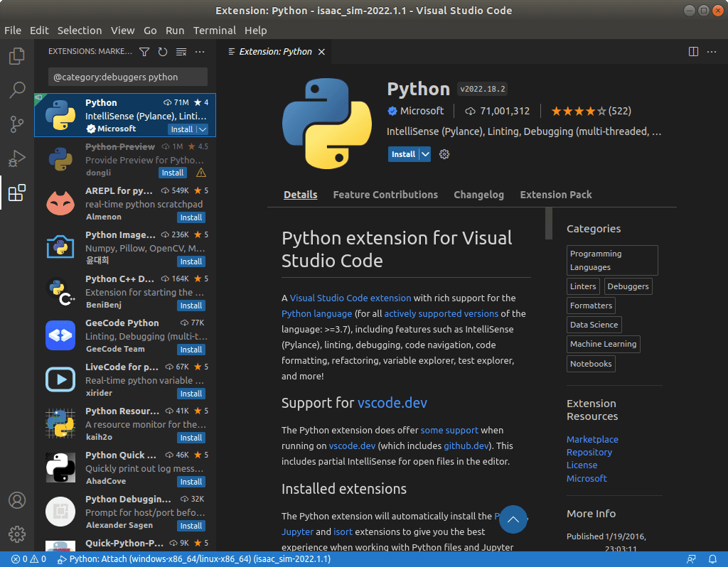Switch to Changelog tab
Viewport: 728px width, 567px height.
(478, 195)
